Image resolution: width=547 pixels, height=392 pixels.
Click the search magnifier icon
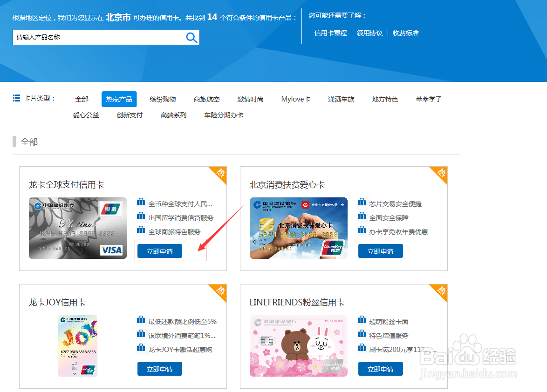click(x=191, y=37)
